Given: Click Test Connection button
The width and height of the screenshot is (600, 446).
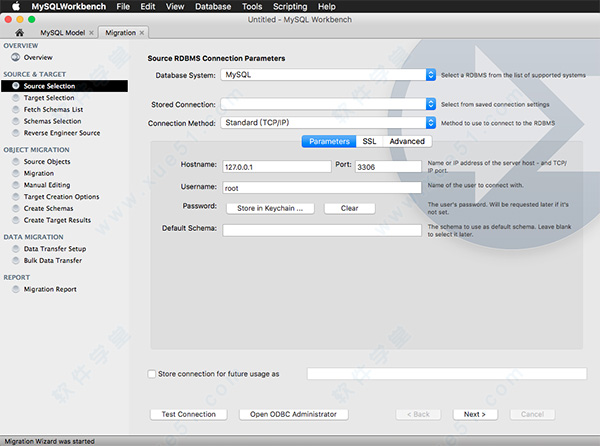Looking at the screenshot, I should (x=189, y=414).
